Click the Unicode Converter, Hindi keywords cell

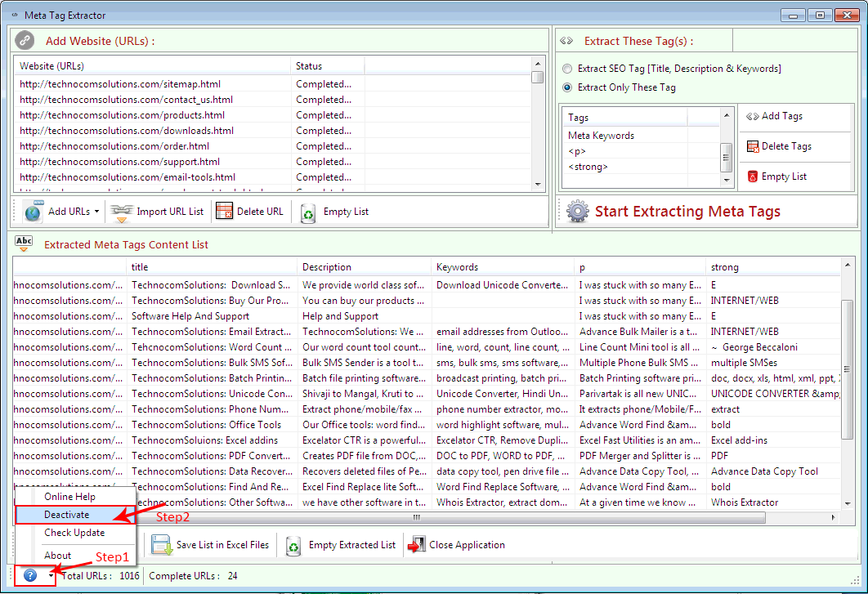tap(503, 394)
